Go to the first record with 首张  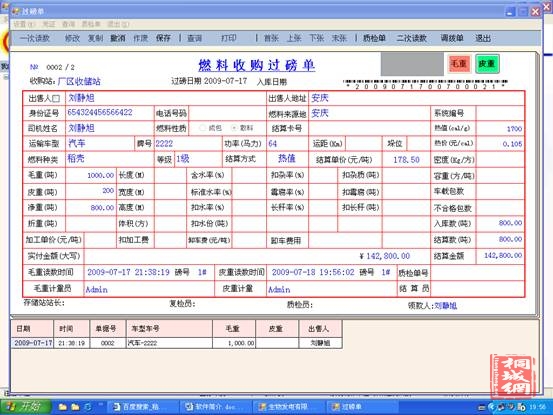point(271,38)
